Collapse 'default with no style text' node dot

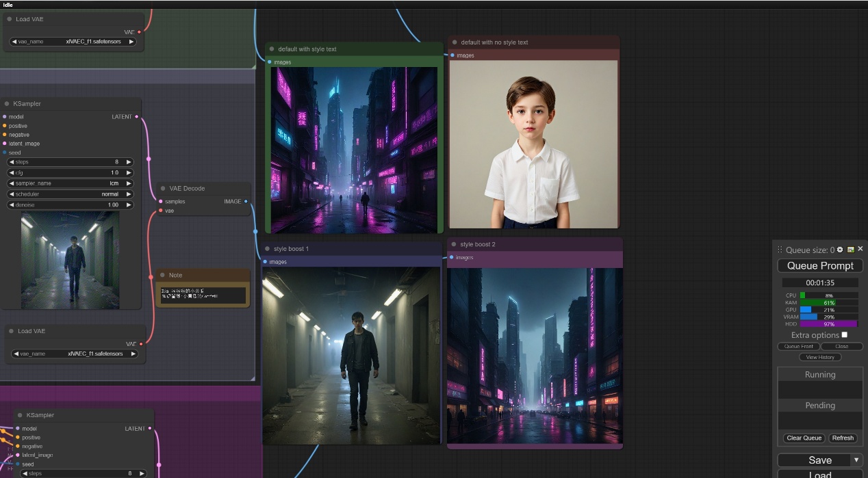pyautogui.click(x=454, y=42)
